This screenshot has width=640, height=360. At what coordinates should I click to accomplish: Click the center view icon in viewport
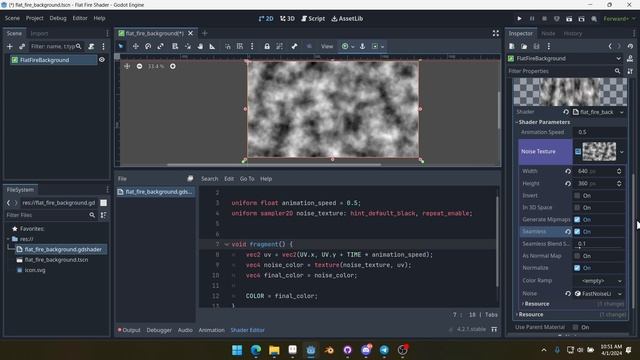pos(127,66)
